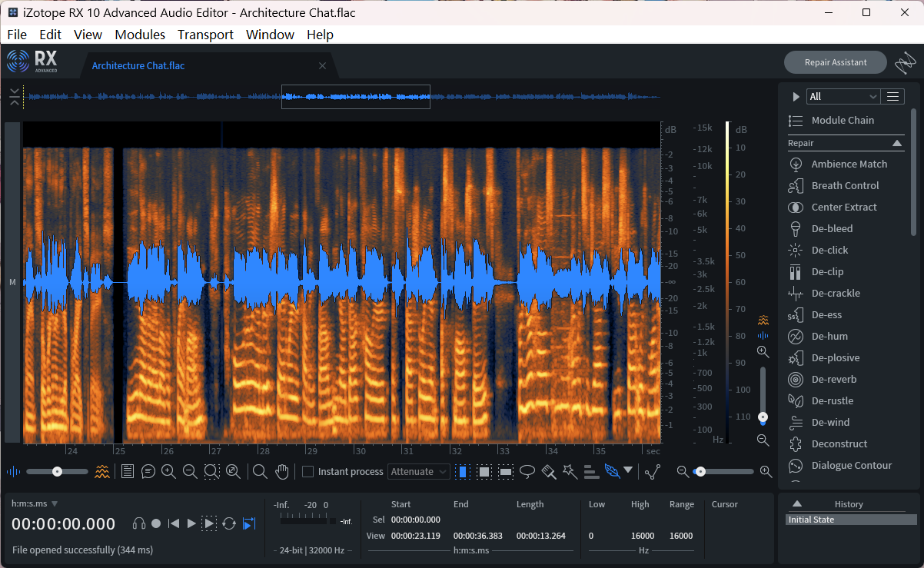Start playback with the Play button
Screen dimensions: 924x568
[192, 523]
